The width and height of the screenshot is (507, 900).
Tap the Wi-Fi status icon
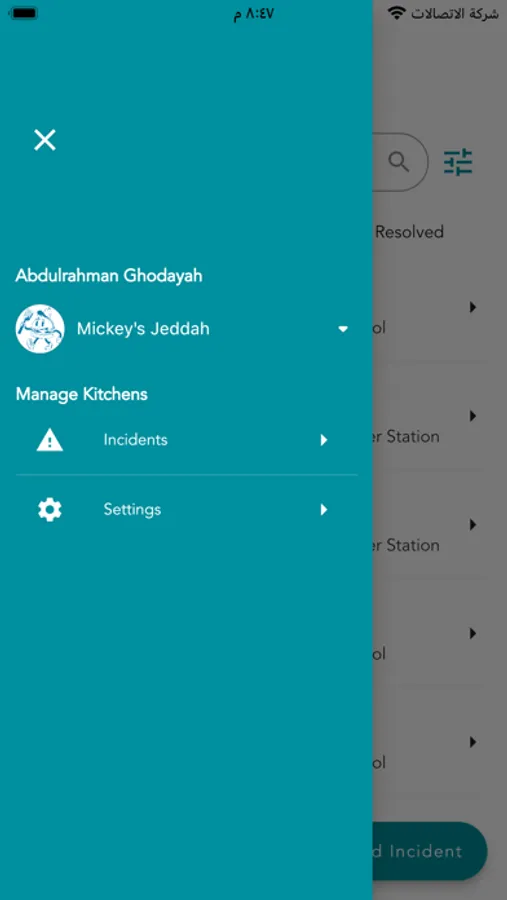pyautogui.click(x=397, y=13)
